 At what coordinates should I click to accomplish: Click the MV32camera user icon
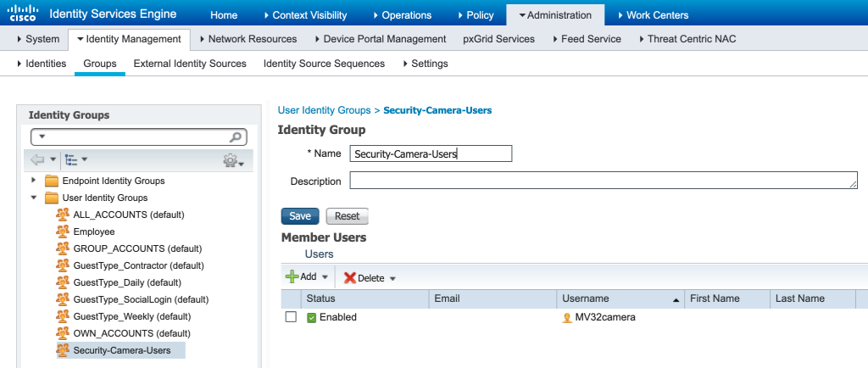click(567, 317)
